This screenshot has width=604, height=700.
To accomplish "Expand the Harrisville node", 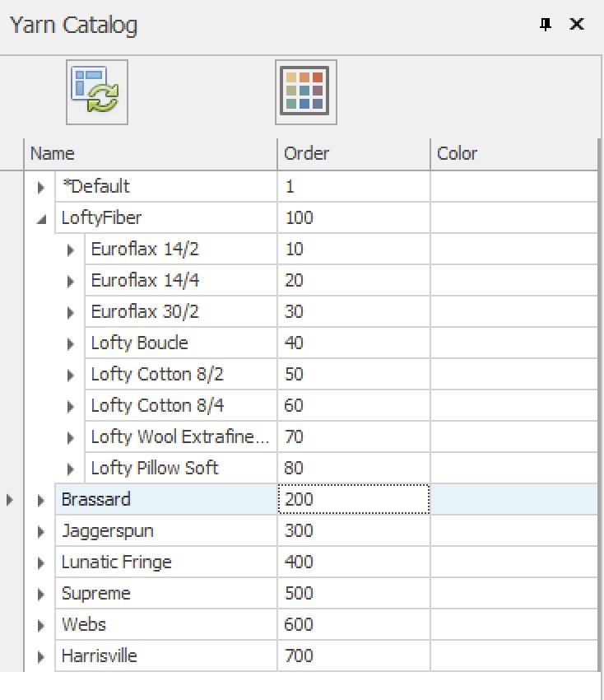I will [x=40, y=656].
